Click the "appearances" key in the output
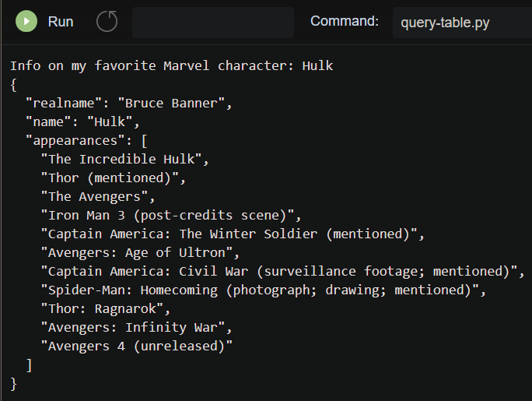Viewport: 532px width, 401px height. 75,140
